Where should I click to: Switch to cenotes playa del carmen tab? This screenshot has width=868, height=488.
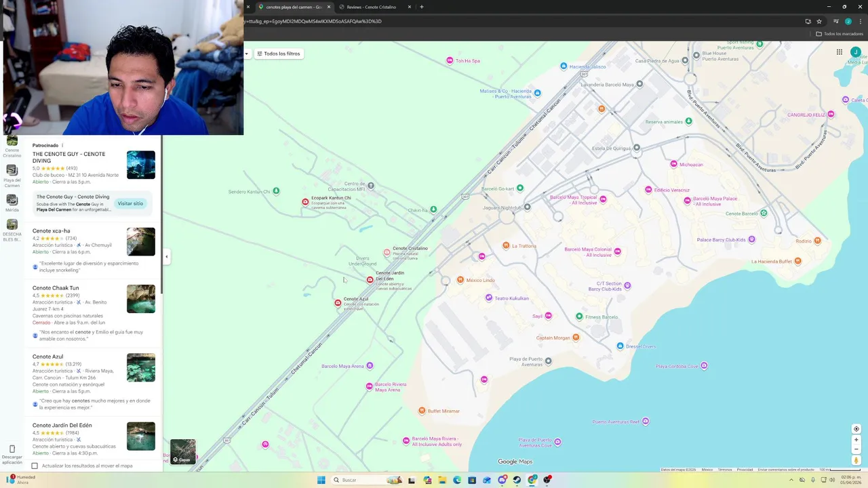294,7
